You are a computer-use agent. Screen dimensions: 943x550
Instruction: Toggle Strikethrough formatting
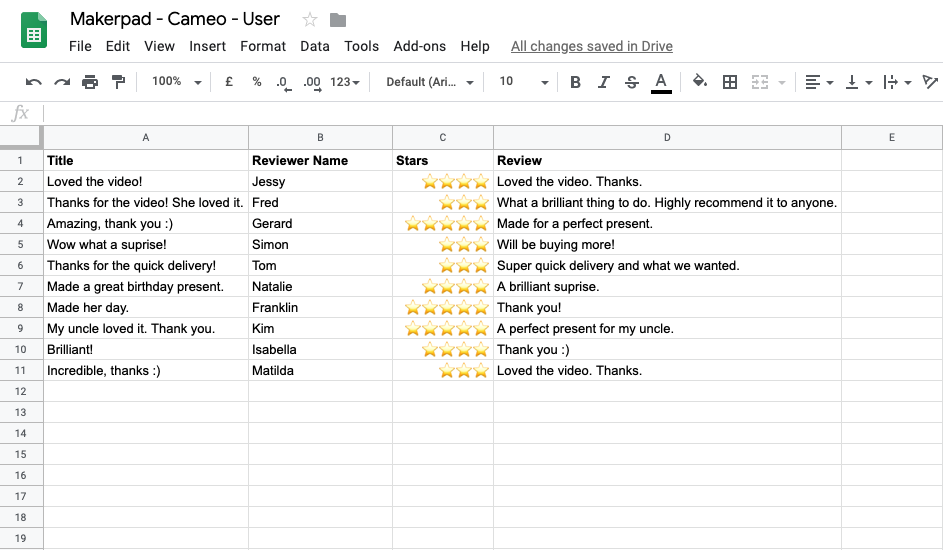coord(631,82)
